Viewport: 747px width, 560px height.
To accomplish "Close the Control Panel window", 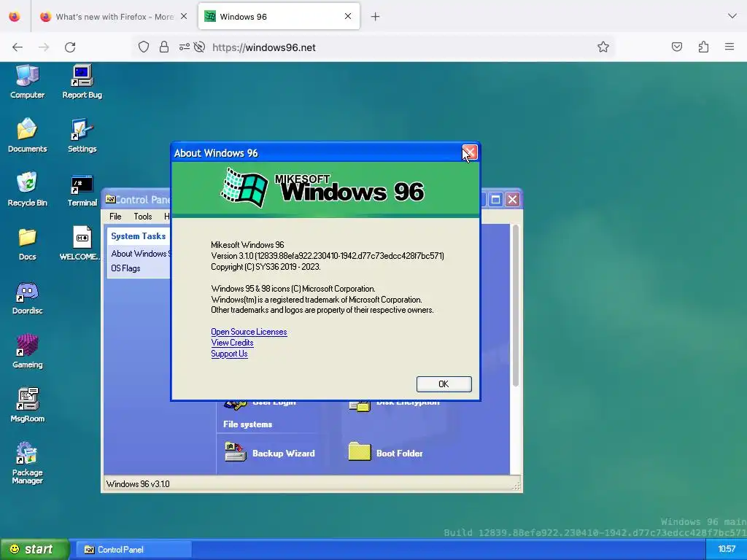I will 513,199.
